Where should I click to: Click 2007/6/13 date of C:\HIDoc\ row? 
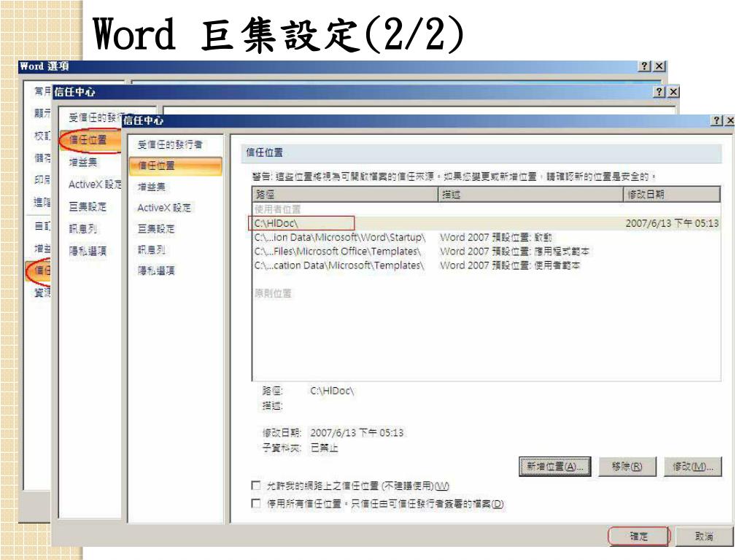pyautogui.click(x=672, y=223)
